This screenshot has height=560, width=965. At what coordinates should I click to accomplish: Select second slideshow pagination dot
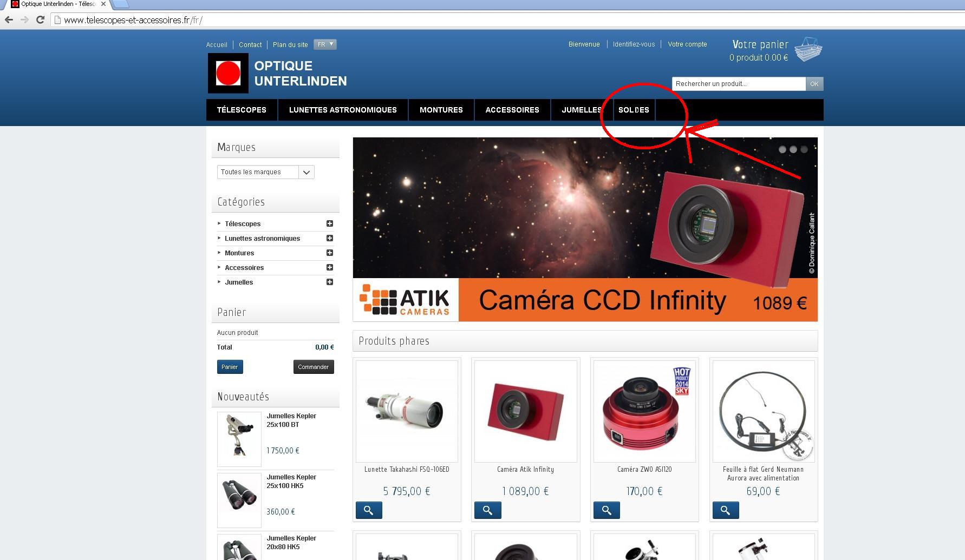[793, 149]
